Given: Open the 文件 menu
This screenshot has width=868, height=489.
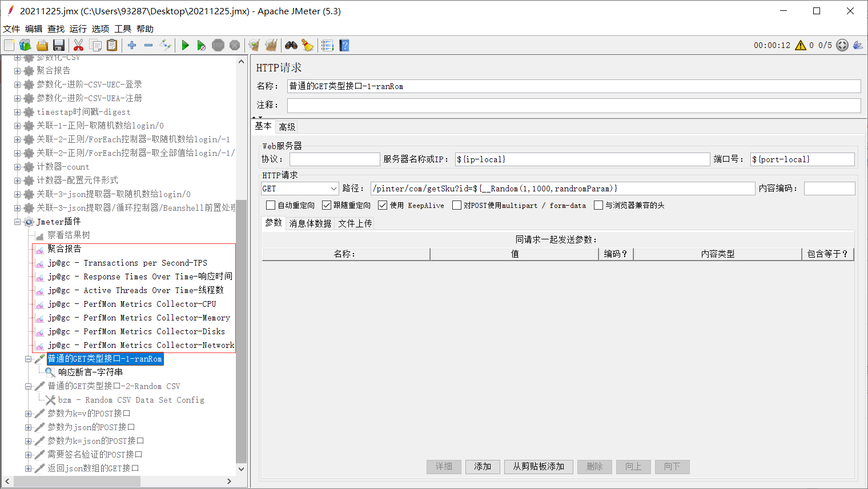Looking at the screenshot, I should [11, 29].
